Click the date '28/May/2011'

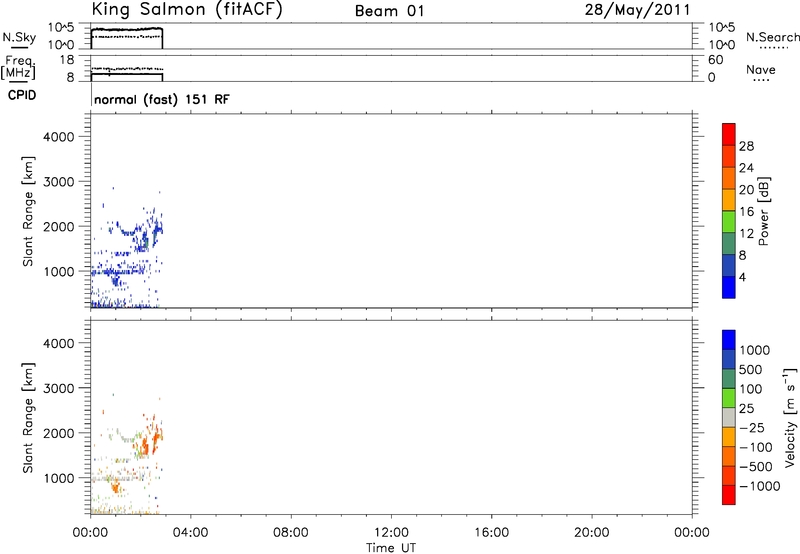click(x=637, y=10)
